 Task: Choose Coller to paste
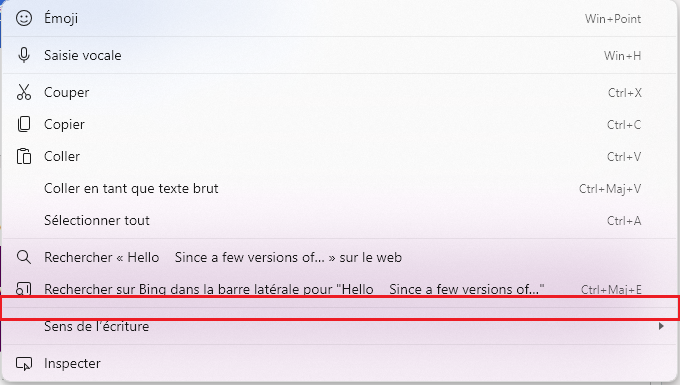(340, 157)
